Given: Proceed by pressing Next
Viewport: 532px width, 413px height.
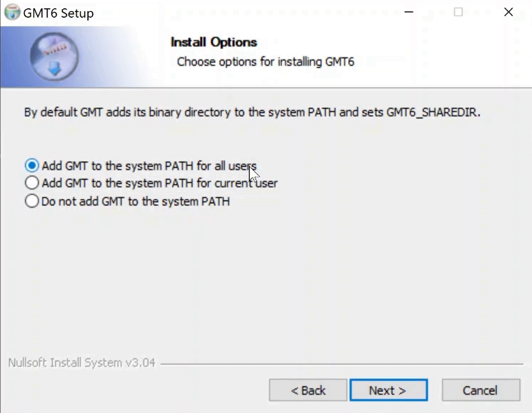Looking at the screenshot, I should click(388, 390).
